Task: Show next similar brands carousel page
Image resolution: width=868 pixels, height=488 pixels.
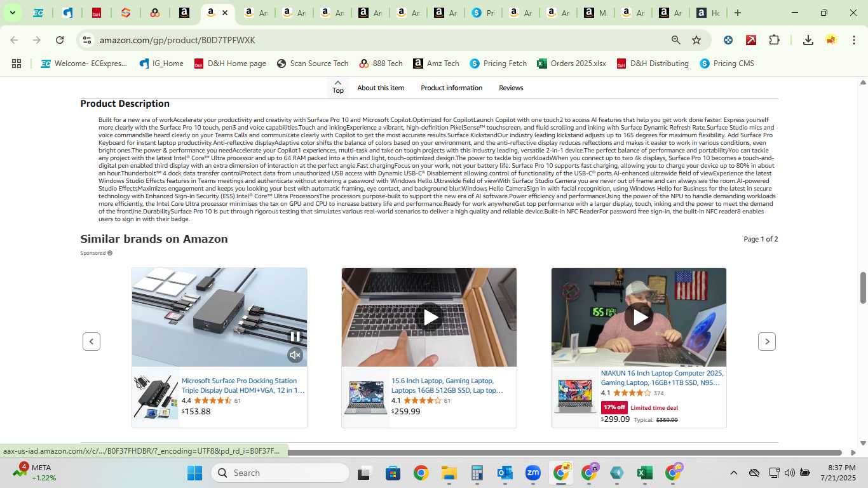Action: tap(767, 341)
